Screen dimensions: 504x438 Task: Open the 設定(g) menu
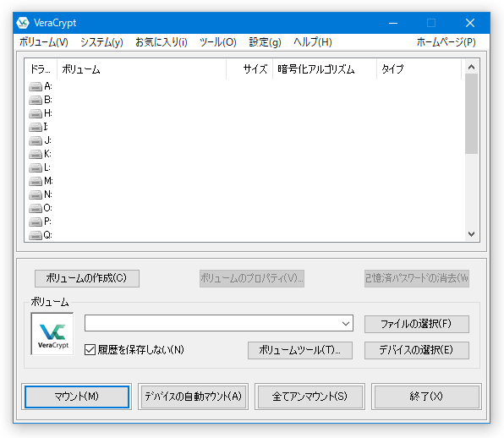(266, 42)
